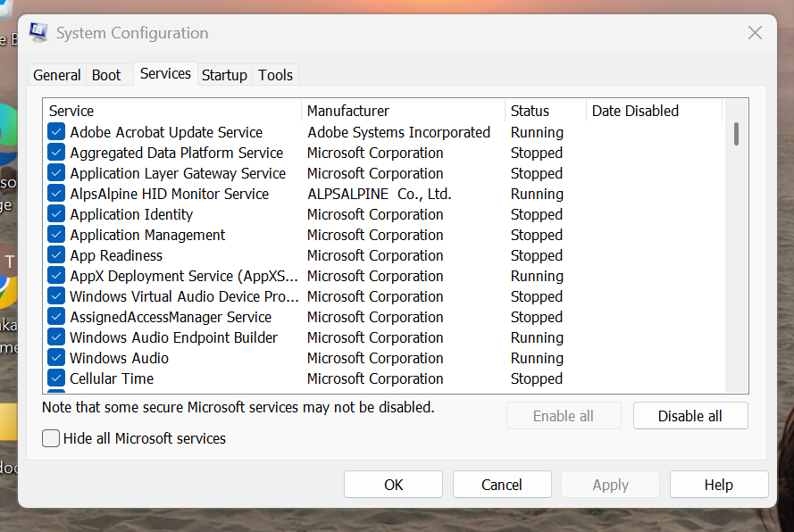Select 'Application Identity' service name
The width and height of the screenshot is (794, 532).
(131, 214)
